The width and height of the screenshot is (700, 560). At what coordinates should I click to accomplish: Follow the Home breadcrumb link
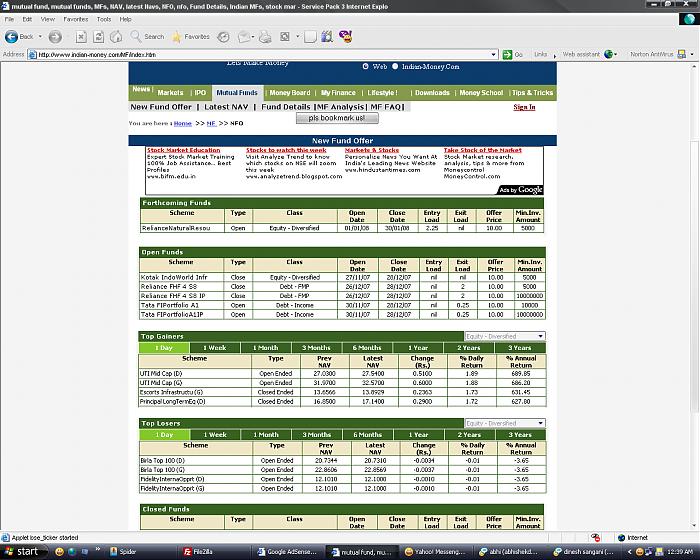(x=183, y=124)
